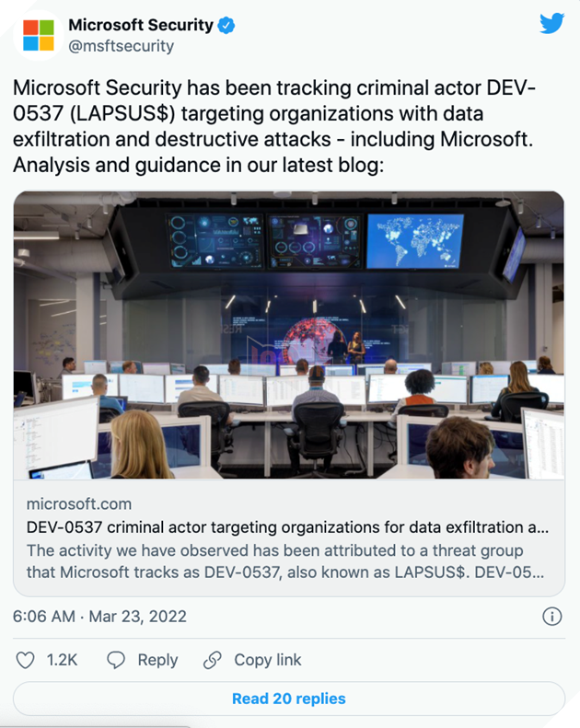Click the Read 20 replies button
Viewport: 580px width, 728px height.
[x=289, y=699]
